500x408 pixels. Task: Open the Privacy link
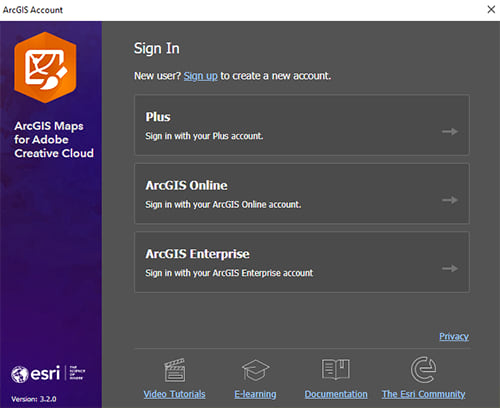coord(454,336)
